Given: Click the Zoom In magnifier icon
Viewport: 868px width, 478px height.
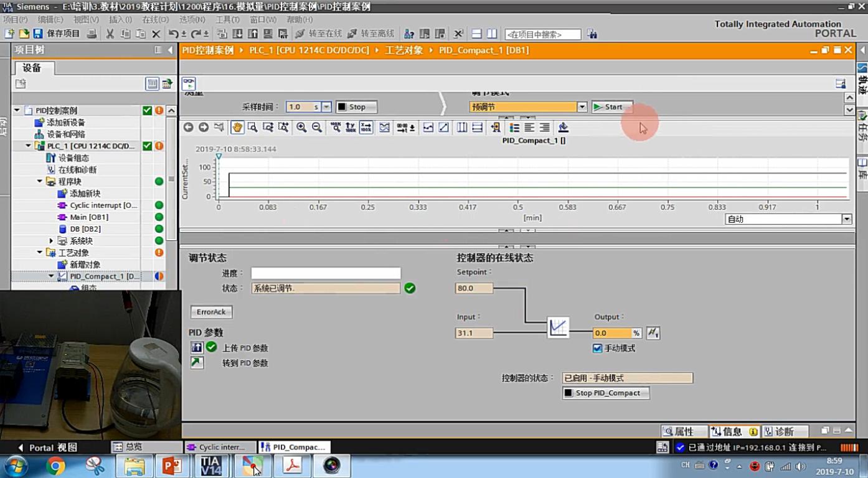Looking at the screenshot, I should coord(301,127).
